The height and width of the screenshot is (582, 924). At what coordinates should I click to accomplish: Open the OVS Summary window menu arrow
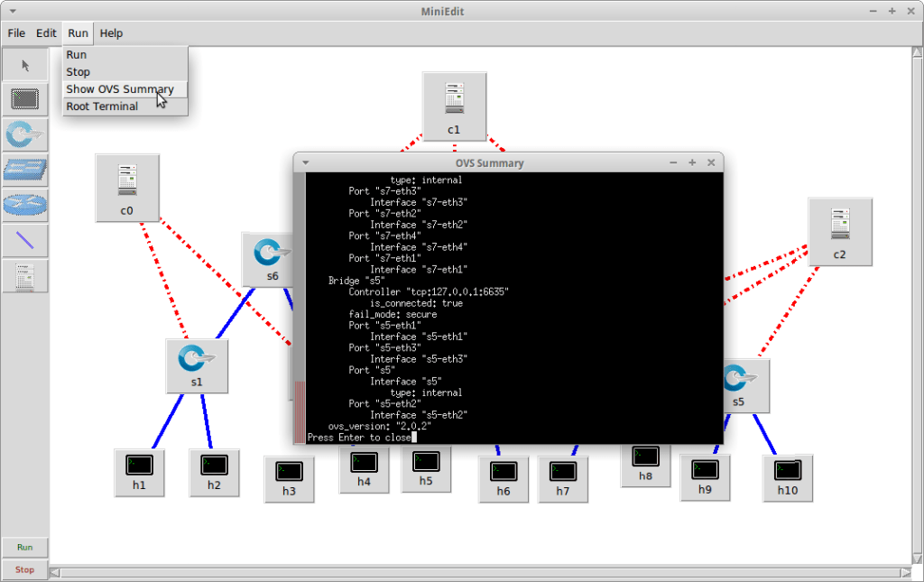(x=305, y=162)
